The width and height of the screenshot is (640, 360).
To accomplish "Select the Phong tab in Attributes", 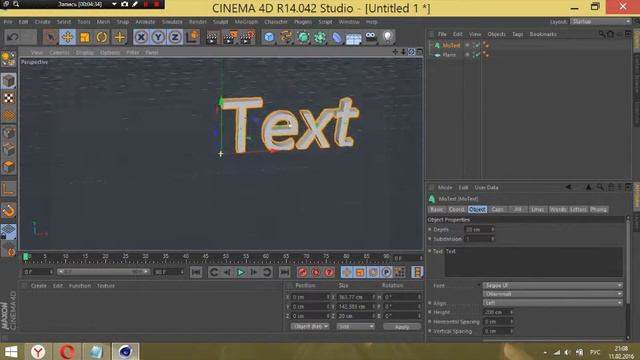I will click(x=598, y=209).
